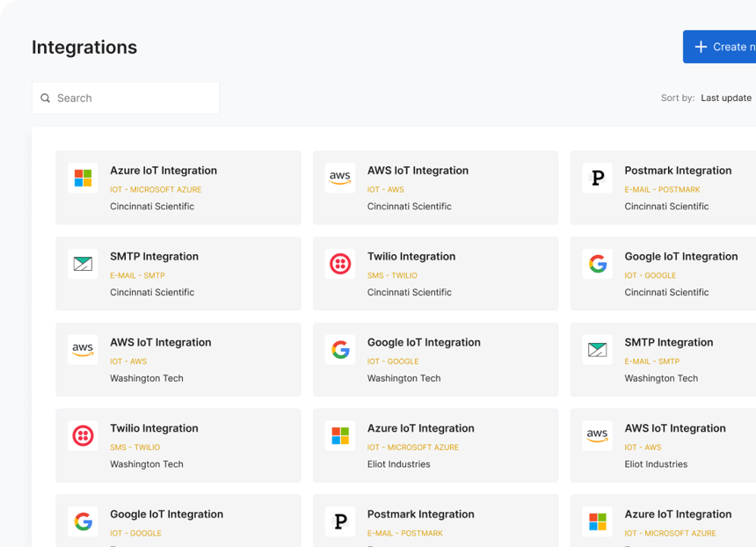Click IOT - MICROSOFT AZURE tag, Cincinnati Scientific card

point(156,190)
